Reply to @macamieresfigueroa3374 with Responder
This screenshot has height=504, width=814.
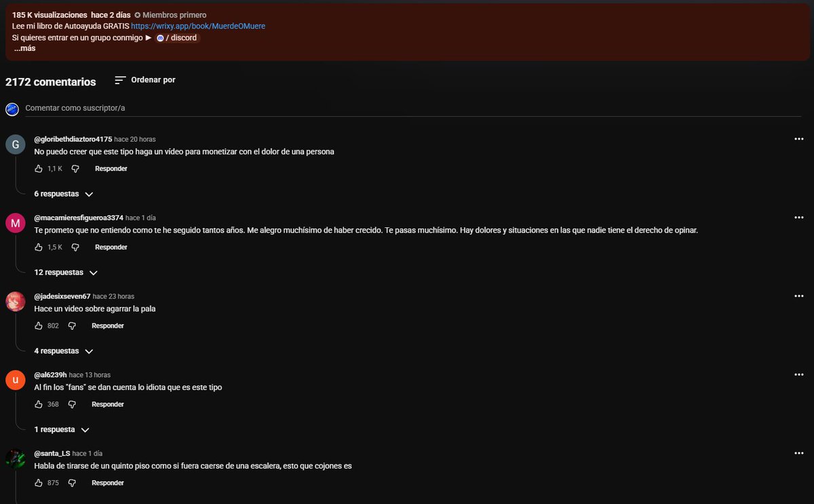click(x=111, y=247)
